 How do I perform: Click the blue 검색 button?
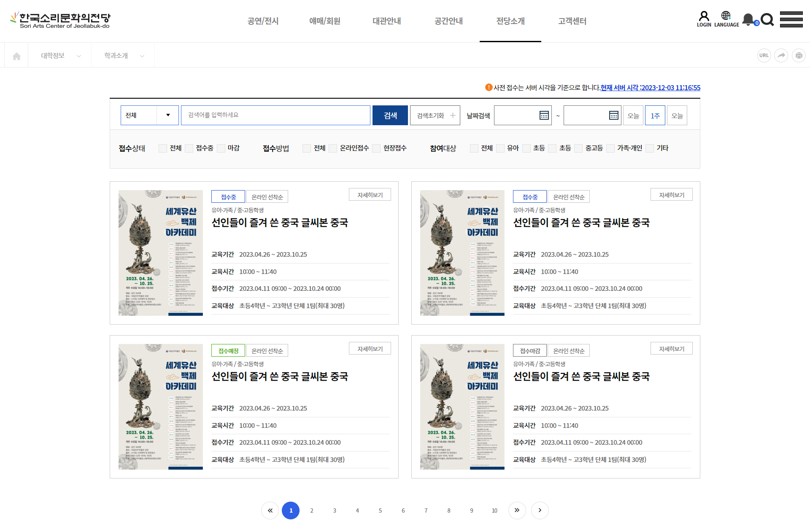(x=390, y=116)
